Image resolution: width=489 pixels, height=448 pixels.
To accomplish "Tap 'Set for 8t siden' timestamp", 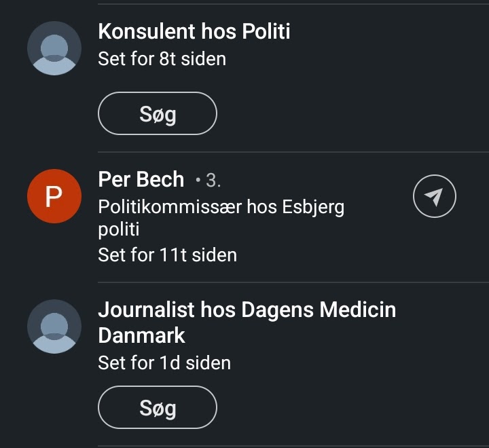I will point(162,58).
